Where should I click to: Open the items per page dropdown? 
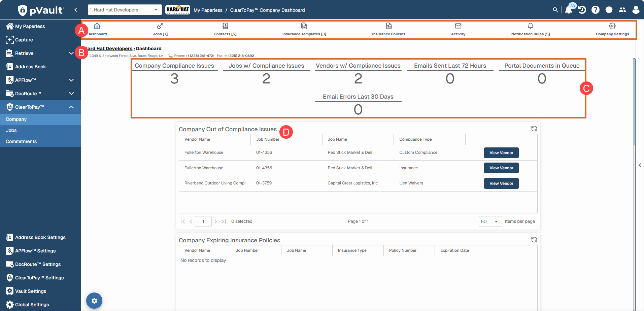point(490,221)
